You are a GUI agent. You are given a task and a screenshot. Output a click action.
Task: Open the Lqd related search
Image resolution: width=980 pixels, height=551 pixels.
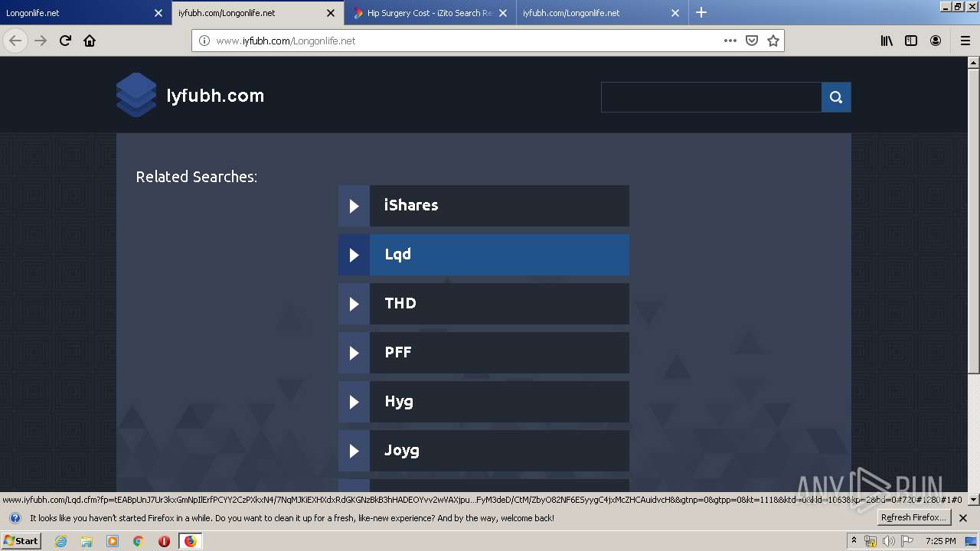tap(484, 255)
